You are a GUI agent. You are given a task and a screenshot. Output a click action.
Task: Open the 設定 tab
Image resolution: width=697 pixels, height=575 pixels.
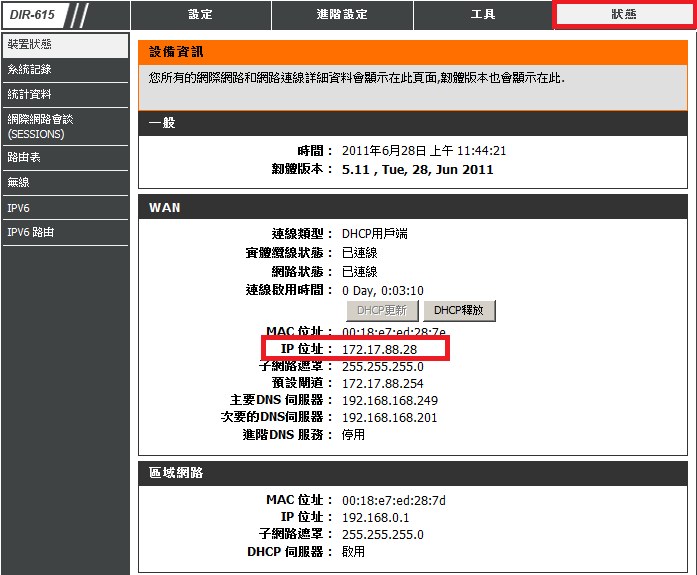200,15
